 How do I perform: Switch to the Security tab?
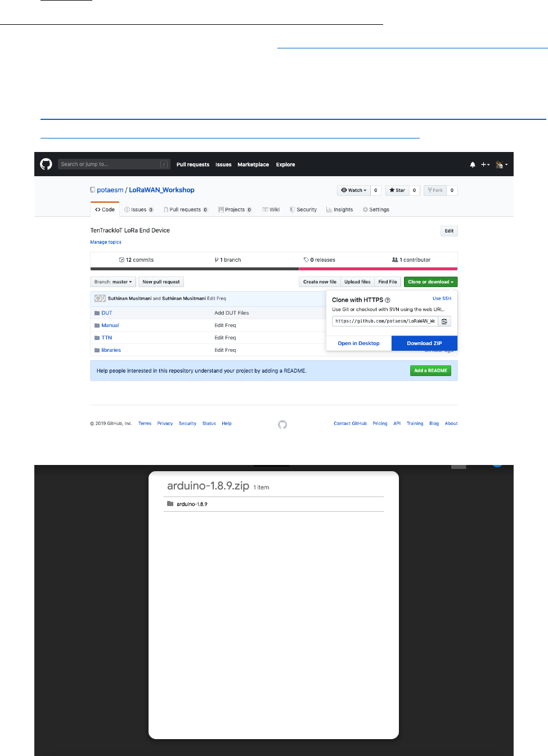(x=303, y=209)
